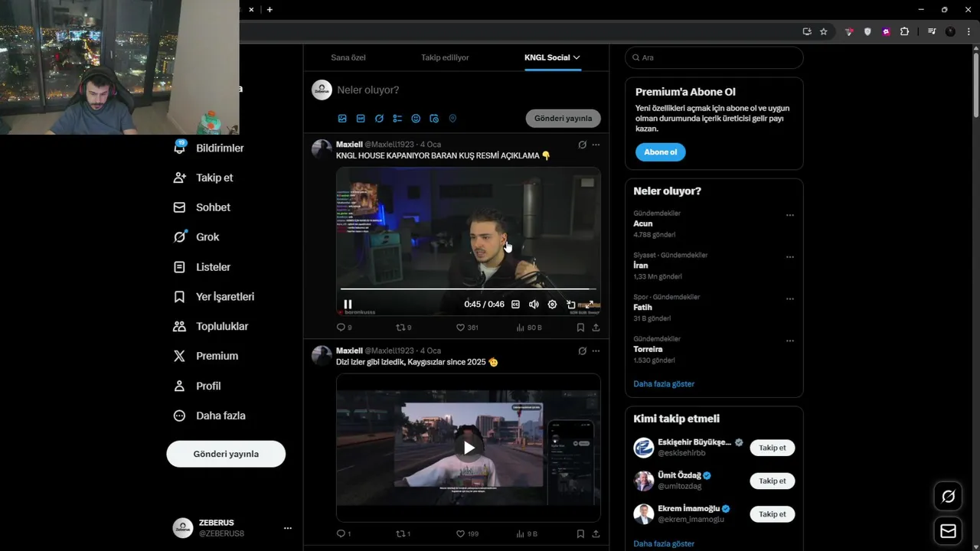Viewport: 980px width, 551px height.
Task: Open the media control button in Chrome
Action: click(x=932, y=31)
